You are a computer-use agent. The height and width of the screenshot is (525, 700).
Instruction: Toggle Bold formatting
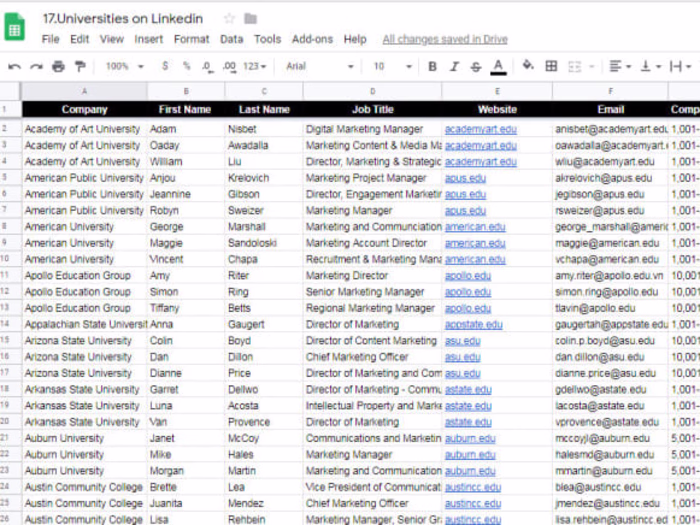click(432, 67)
